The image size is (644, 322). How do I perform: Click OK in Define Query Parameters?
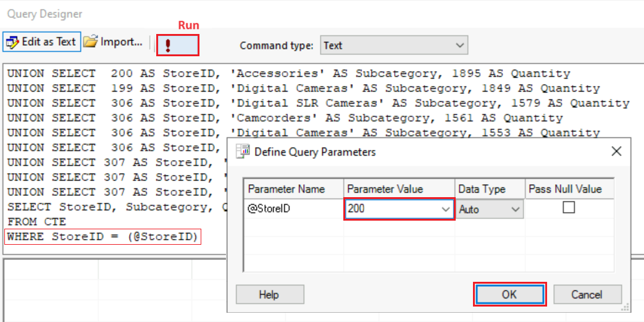pos(509,294)
